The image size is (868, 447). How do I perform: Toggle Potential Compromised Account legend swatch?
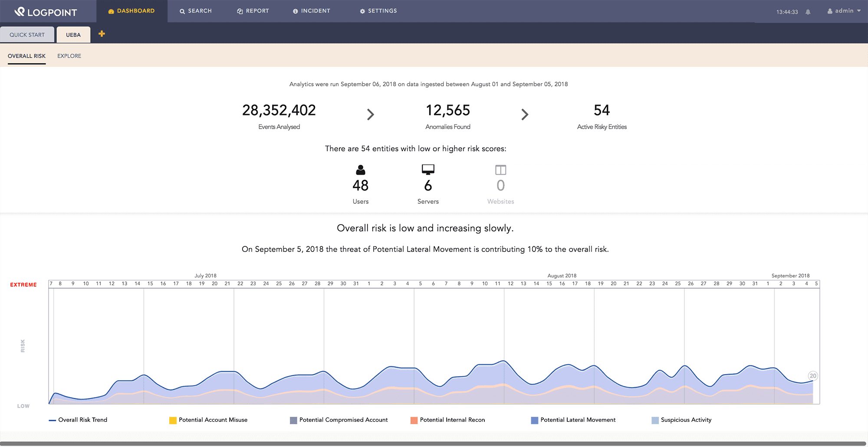(x=293, y=420)
